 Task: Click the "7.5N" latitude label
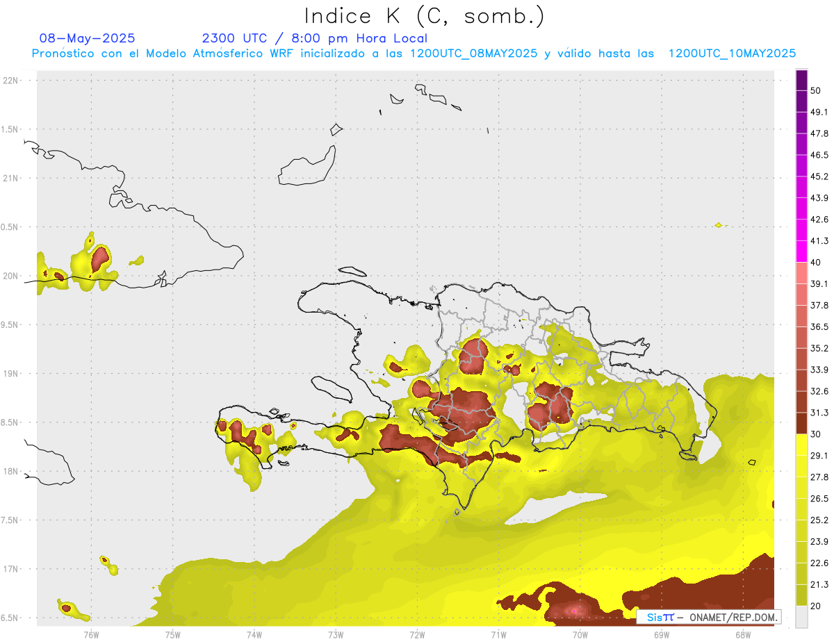[10, 520]
